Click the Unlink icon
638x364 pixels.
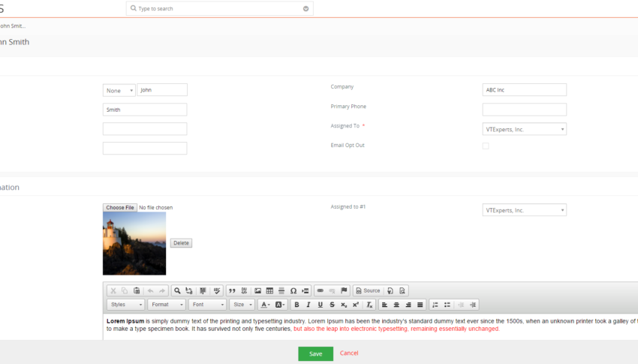pos(332,290)
